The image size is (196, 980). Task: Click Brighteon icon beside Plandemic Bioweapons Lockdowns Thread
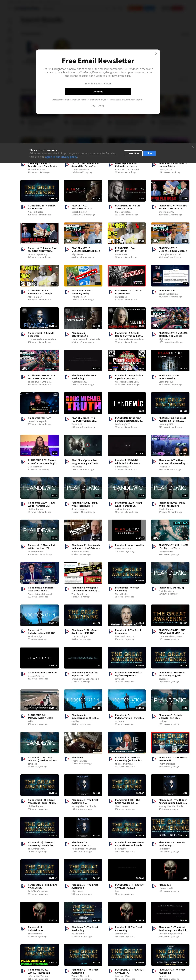pyautogui.click(x=67, y=589)
